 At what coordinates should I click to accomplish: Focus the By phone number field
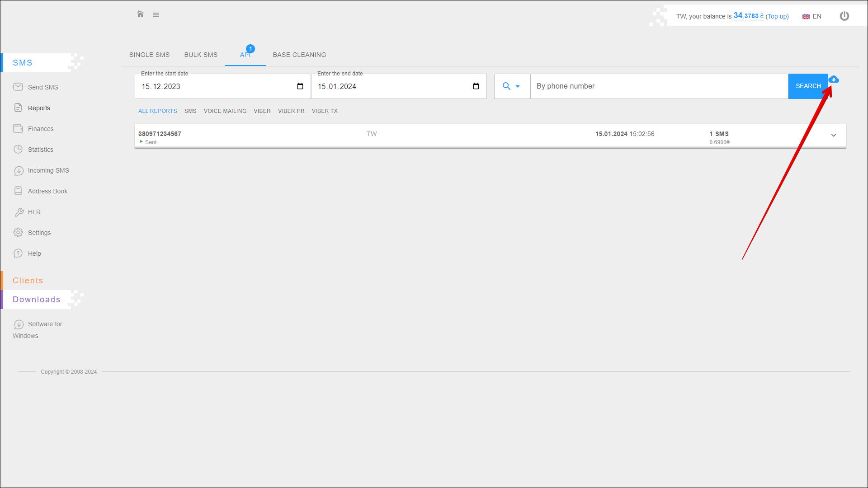[x=659, y=86]
